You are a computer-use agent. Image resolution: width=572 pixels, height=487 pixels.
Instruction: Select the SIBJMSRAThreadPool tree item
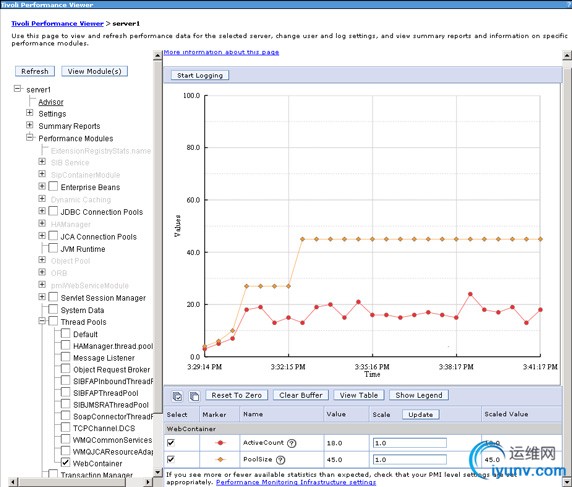click(x=111, y=405)
